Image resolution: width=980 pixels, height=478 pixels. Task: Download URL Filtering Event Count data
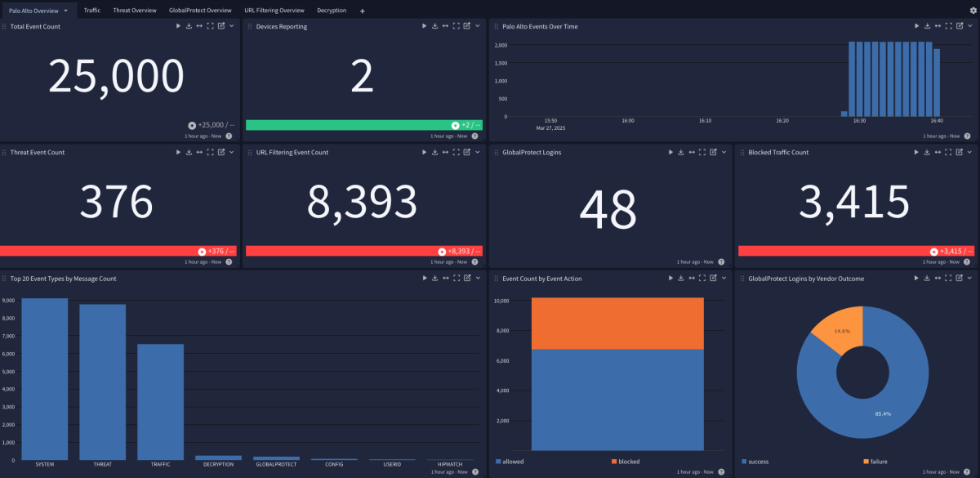coord(434,152)
